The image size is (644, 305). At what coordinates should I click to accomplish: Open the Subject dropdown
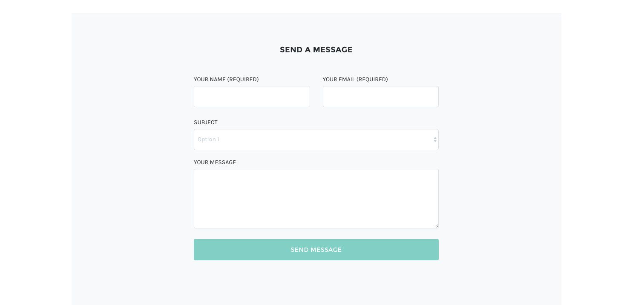point(316,140)
